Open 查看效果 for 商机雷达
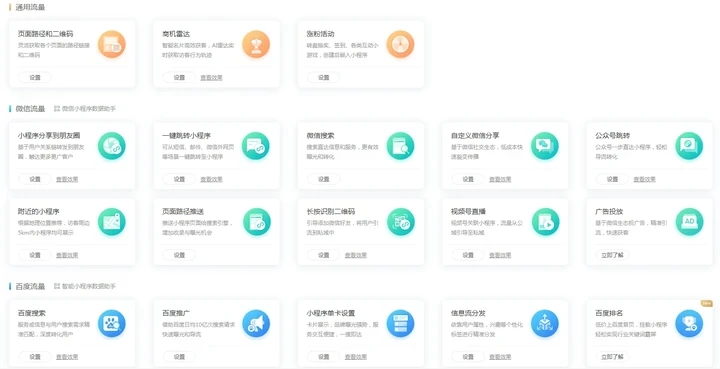The height and width of the screenshot is (369, 720). (211, 78)
